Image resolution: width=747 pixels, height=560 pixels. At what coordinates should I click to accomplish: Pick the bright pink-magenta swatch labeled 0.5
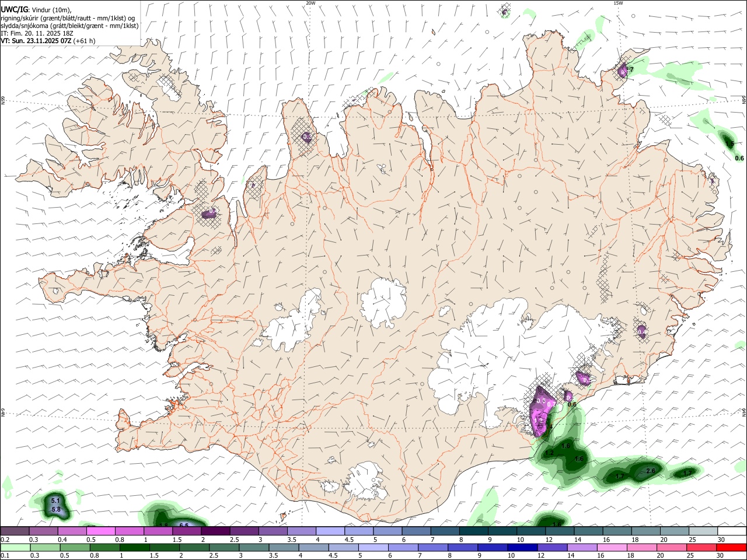click(x=101, y=531)
